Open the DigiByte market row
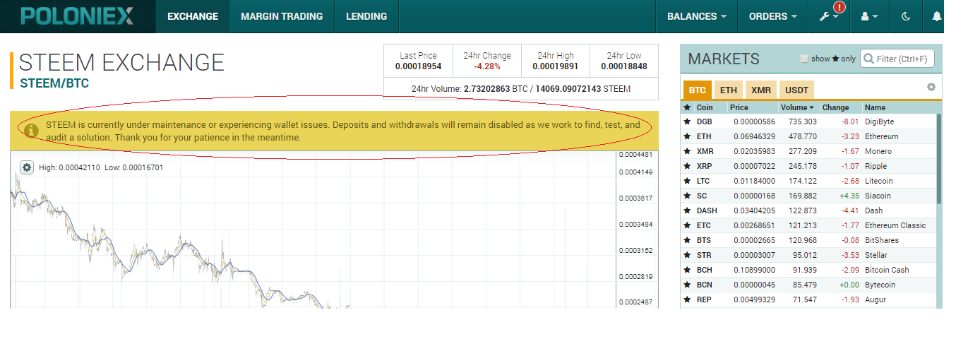Screen dimensions: 980x356 point(808,121)
